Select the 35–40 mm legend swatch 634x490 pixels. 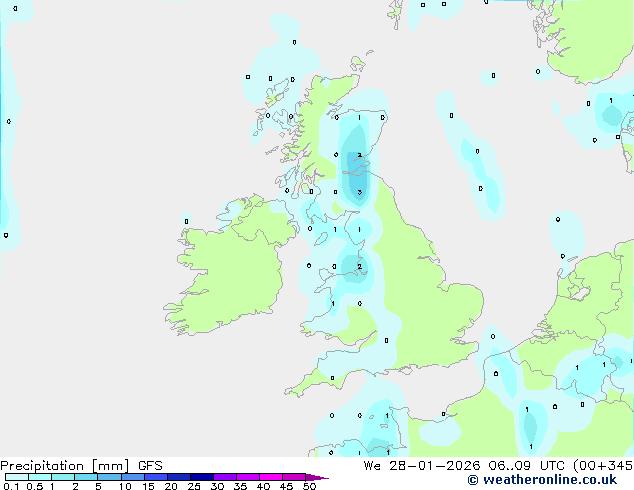248,477
